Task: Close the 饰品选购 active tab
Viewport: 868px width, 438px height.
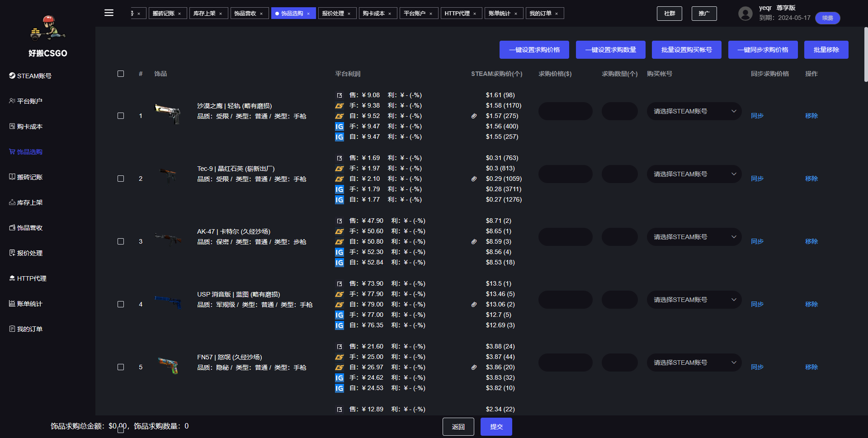Action: pyautogui.click(x=308, y=14)
